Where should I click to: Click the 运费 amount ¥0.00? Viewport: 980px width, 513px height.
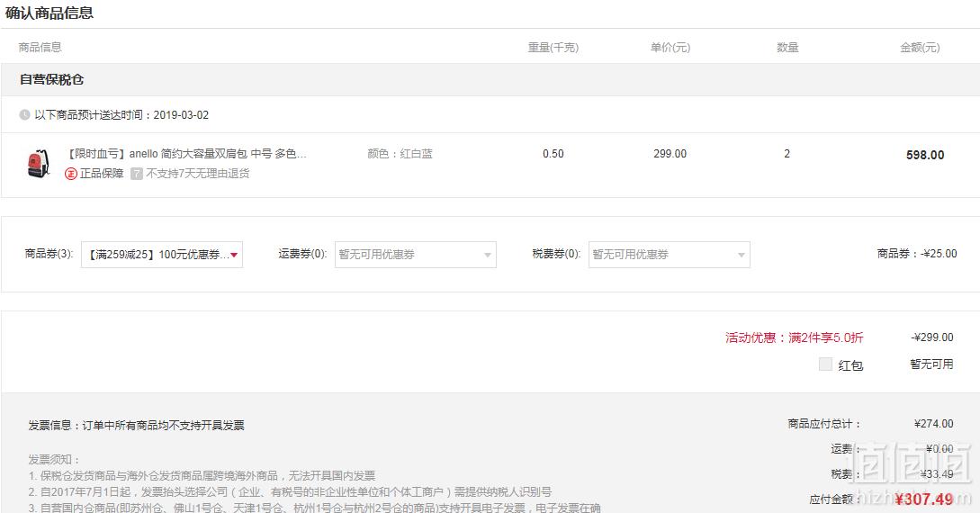coord(940,448)
